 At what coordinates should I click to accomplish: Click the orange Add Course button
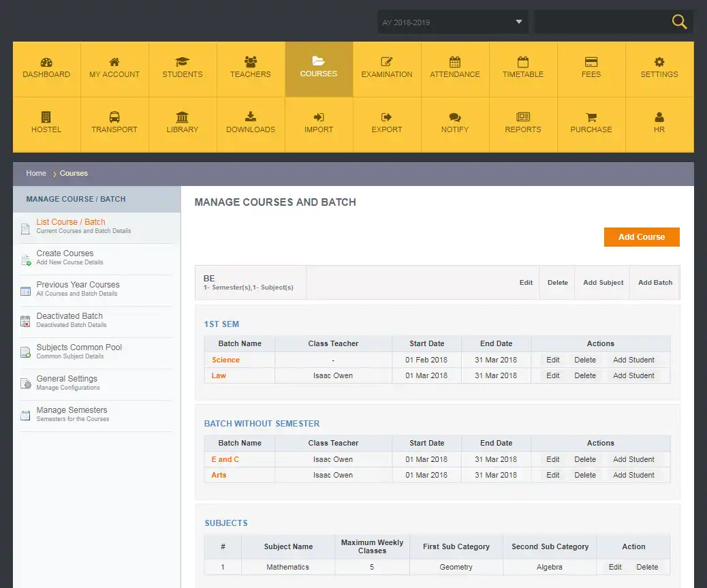(x=641, y=237)
